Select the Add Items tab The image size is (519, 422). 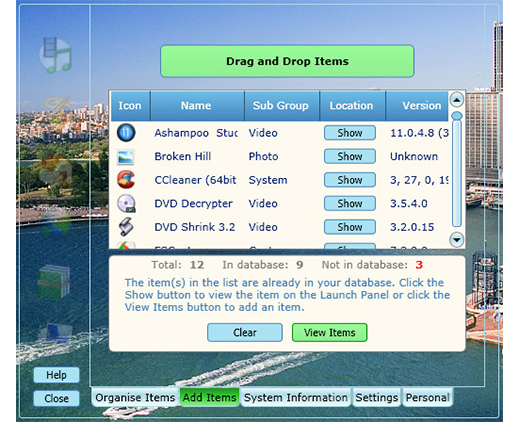coord(209,397)
